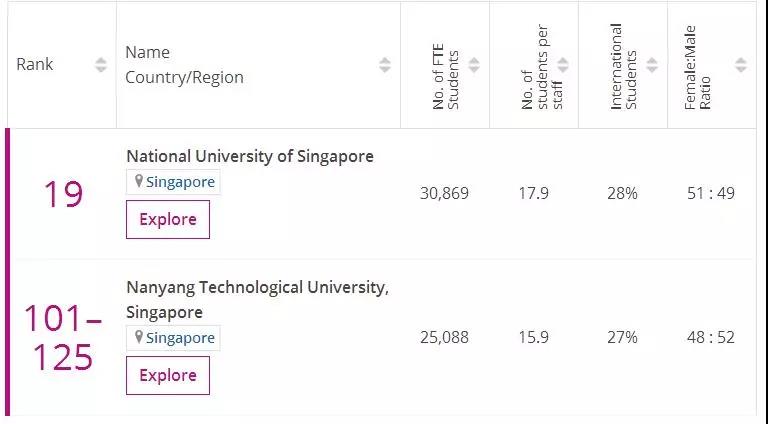Click location pin icon for National University of Singapore
The height and width of the screenshot is (424, 768).
(x=140, y=182)
